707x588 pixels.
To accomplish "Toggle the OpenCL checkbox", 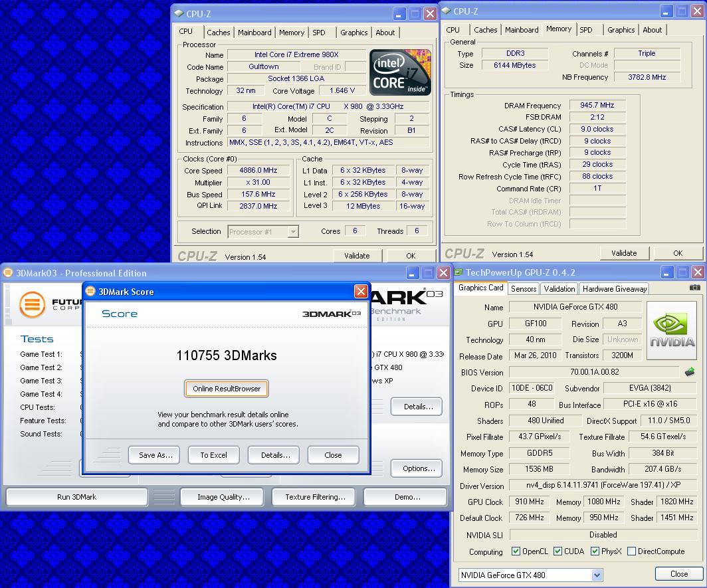I will 516,551.
